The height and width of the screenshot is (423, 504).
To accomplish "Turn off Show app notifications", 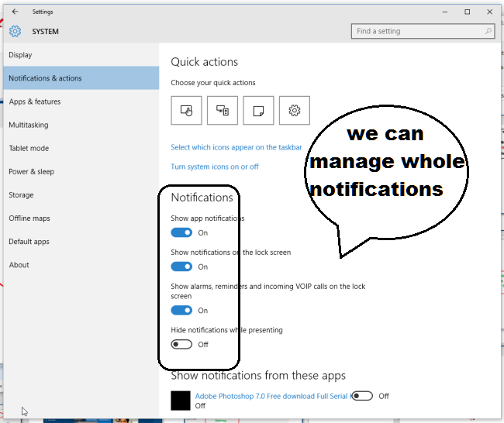I will [181, 232].
